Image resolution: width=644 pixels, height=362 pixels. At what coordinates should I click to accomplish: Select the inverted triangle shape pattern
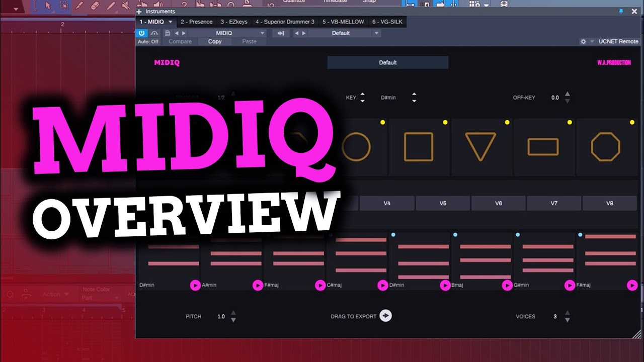tap(481, 147)
